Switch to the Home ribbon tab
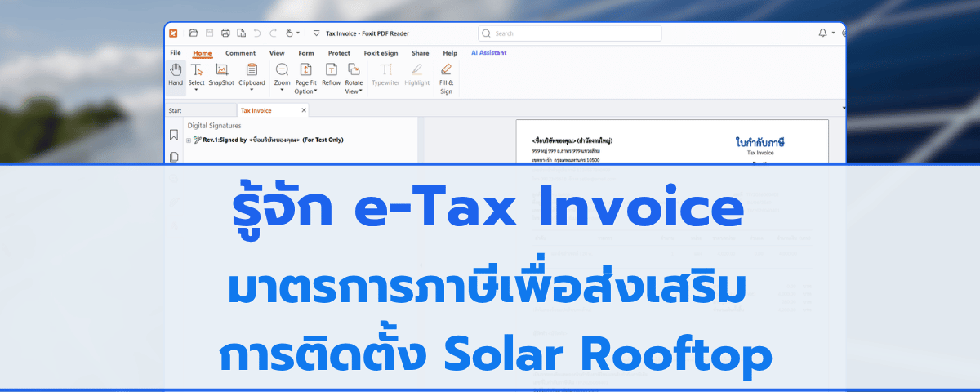980x392 pixels. [202, 53]
